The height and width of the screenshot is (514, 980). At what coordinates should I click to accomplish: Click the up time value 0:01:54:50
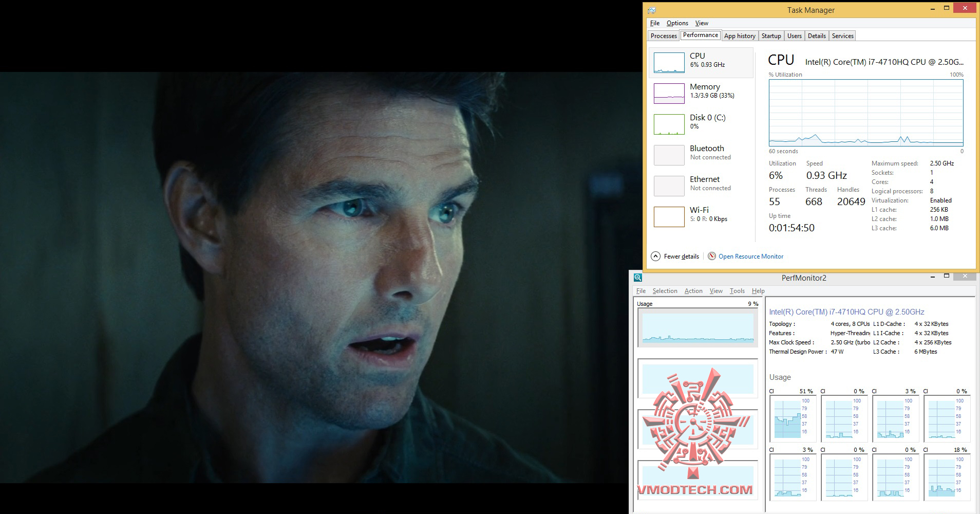[x=791, y=228]
